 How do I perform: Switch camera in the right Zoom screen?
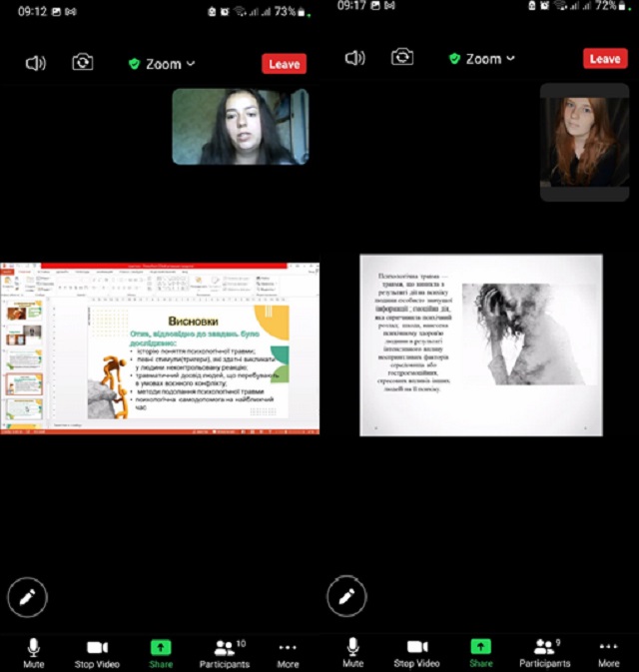(402, 58)
